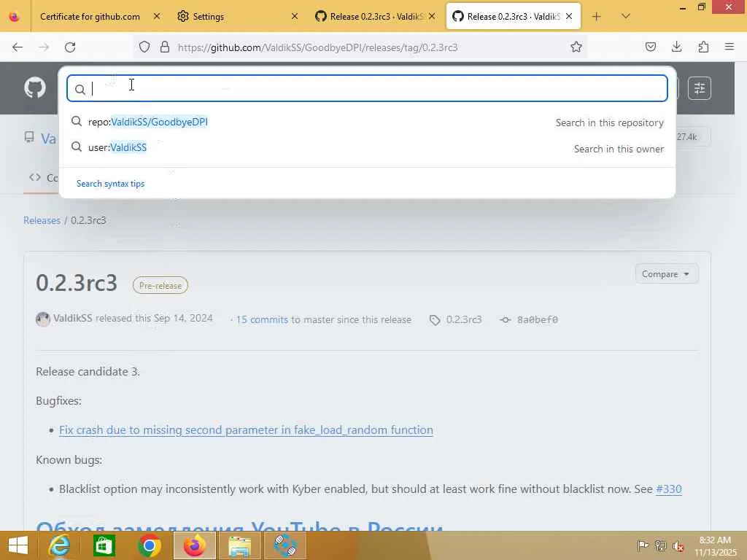The image size is (747, 560).
Task: Expand the list all tabs chevron
Action: click(626, 17)
